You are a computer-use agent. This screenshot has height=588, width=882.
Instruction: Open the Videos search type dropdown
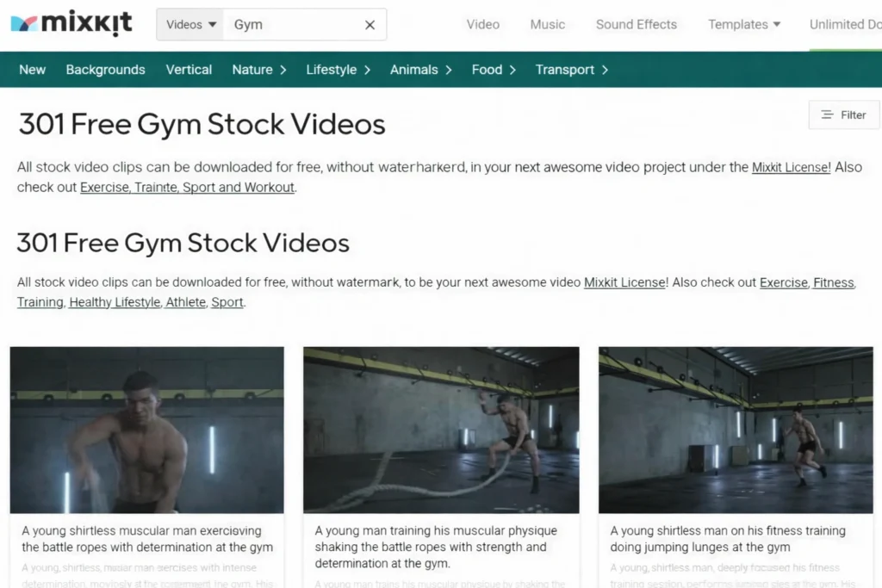(190, 25)
